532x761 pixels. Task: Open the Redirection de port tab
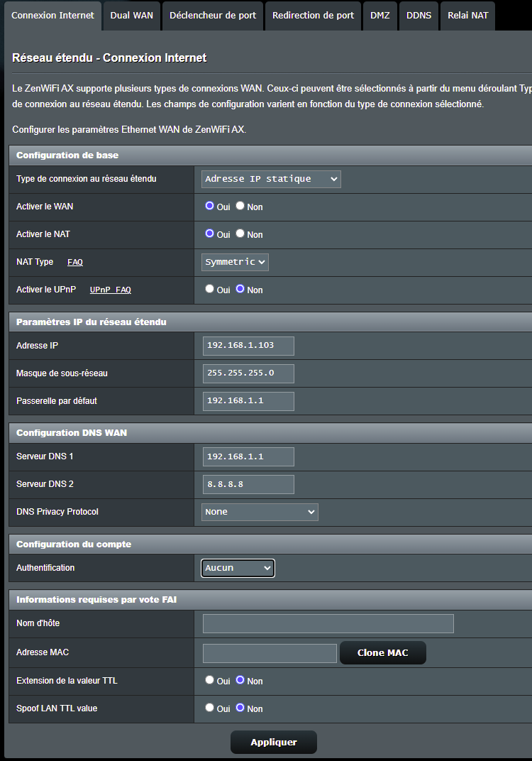point(314,16)
